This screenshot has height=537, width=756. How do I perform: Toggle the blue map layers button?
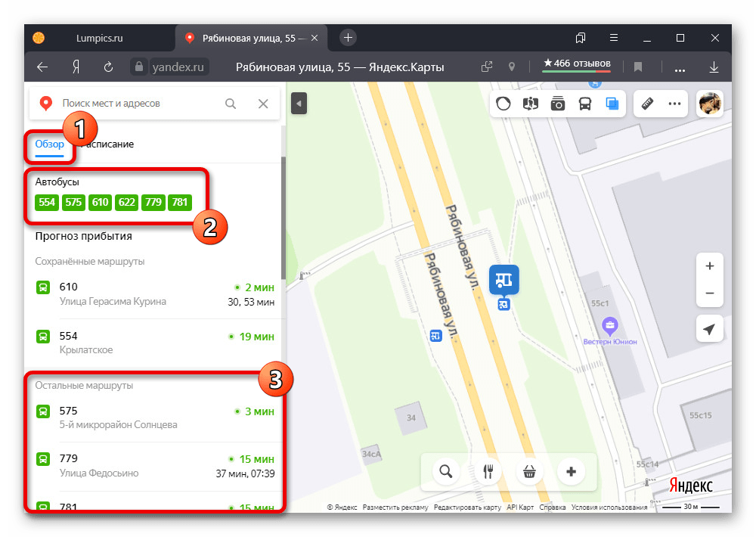pos(612,104)
